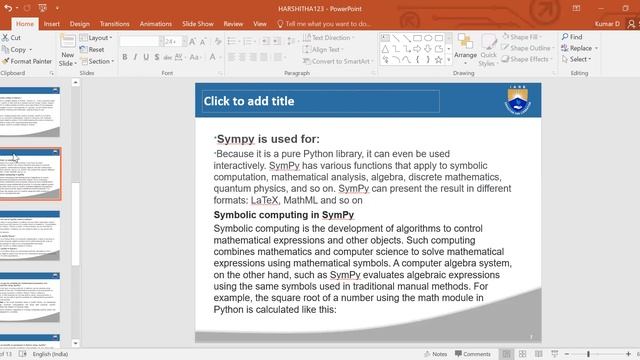The width and height of the screenshot is (640, 360).
Task: Open the Transitions ribbon tab
Action: [114, 24]
